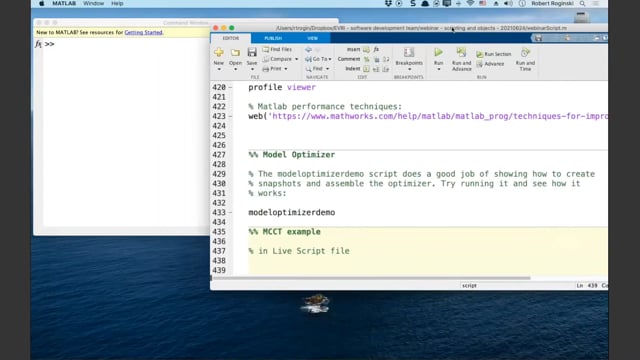Follow the Getting Started link in Command Window
Image resolution: width=640 pixels, height=360 pixels.
click(x=143, y=32)
